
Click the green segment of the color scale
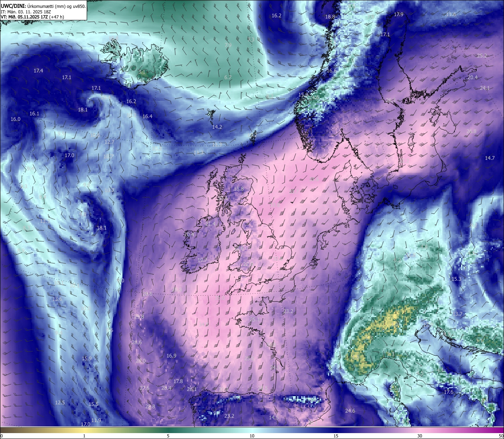(x=168, y=430)
